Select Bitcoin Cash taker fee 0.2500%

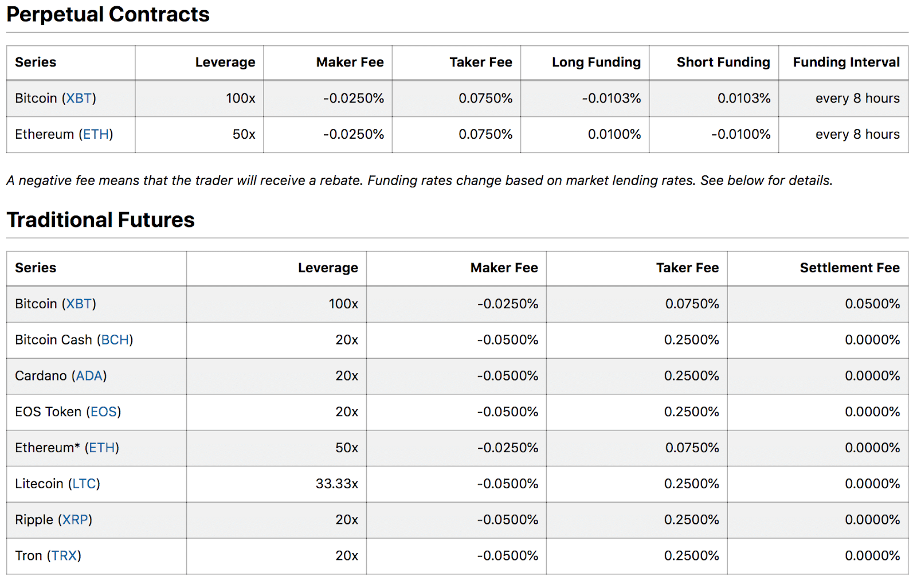[691, 340]
